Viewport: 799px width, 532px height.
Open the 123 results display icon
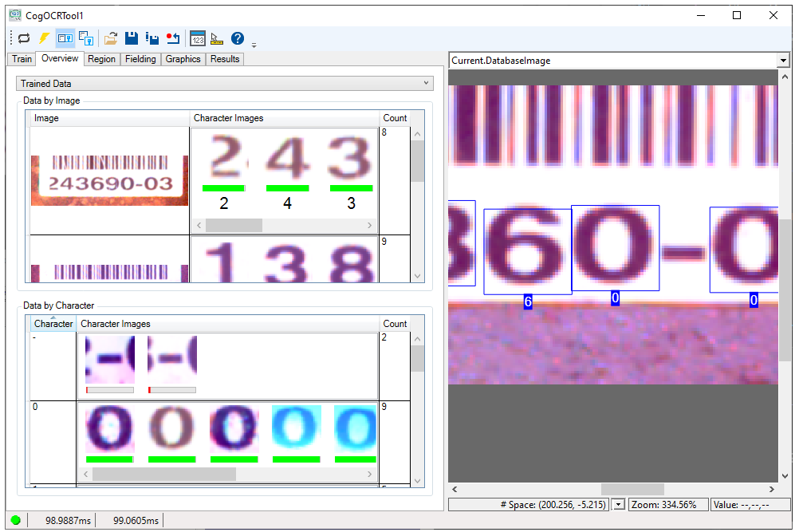click(x=197, y=37)
